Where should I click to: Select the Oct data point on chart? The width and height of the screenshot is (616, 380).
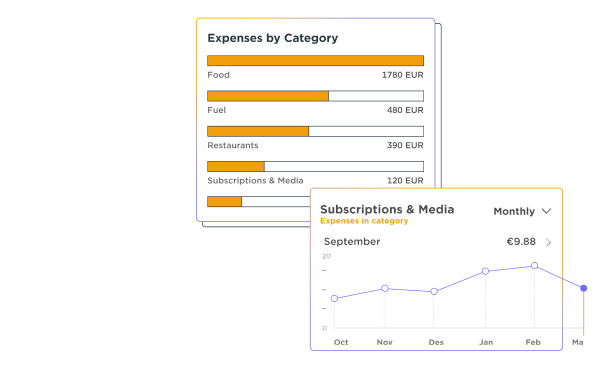pos(334,299)
